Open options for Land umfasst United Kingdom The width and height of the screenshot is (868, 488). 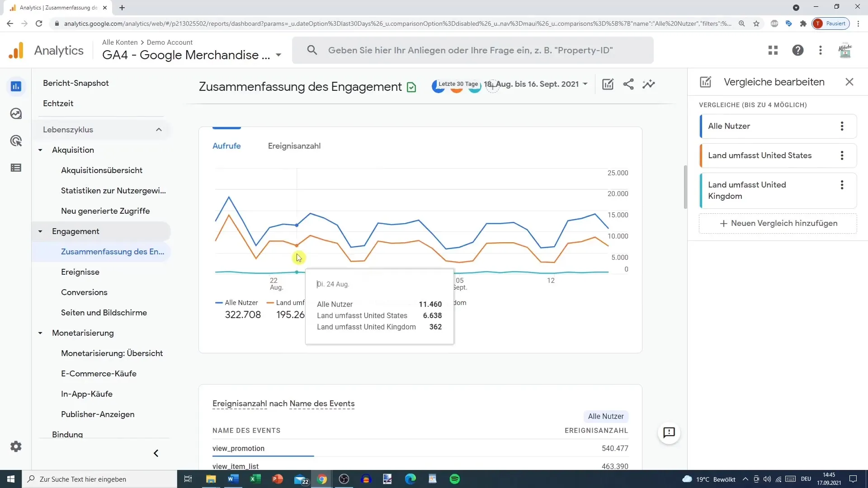(842, 185)
